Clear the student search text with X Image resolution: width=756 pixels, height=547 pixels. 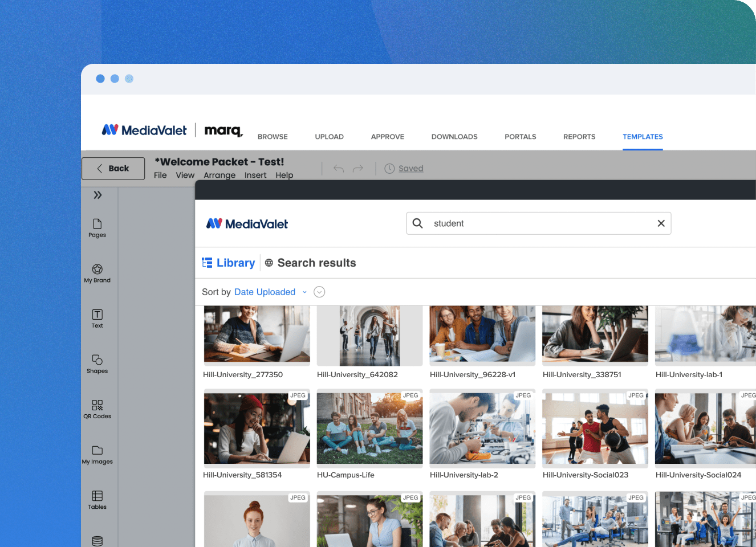[x=661, y=223]
